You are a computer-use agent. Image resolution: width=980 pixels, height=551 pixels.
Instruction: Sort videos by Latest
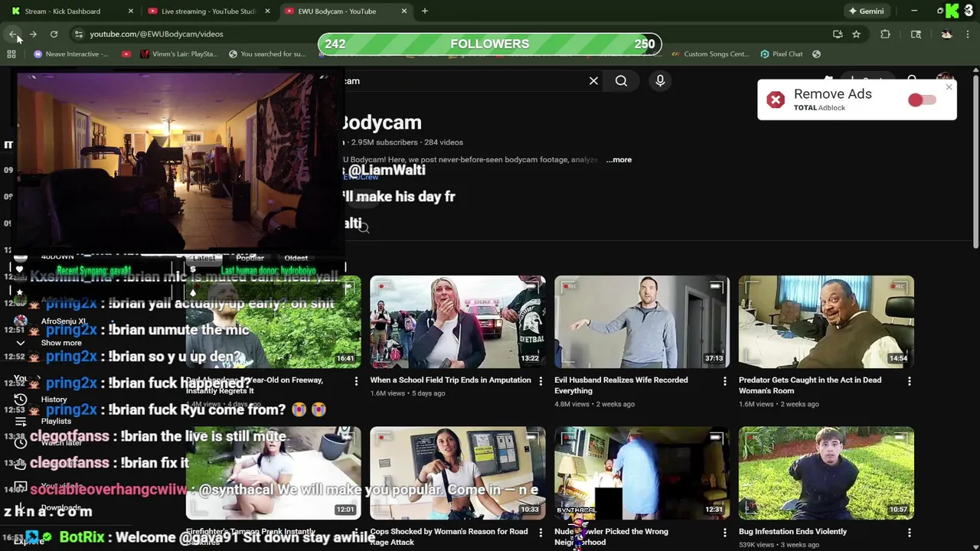pos(204,258)
